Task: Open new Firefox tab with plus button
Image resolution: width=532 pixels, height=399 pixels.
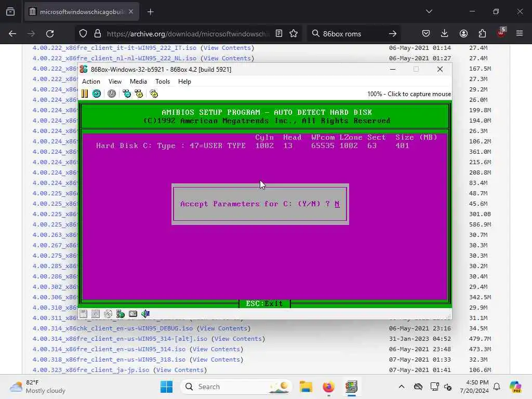Action: point(150,12)
